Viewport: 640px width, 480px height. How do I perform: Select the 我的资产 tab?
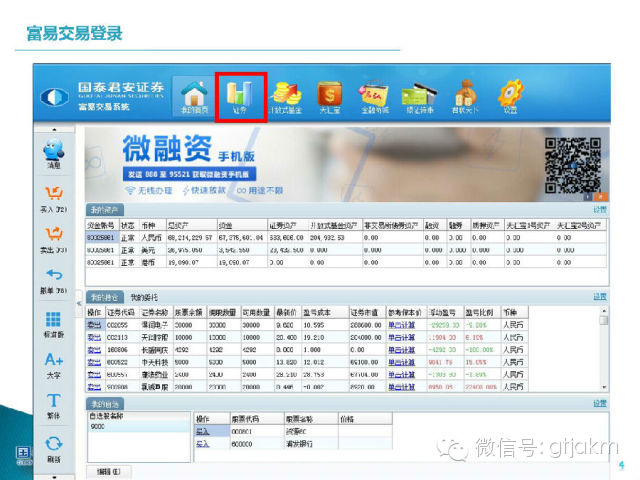(x=105, y=210)
